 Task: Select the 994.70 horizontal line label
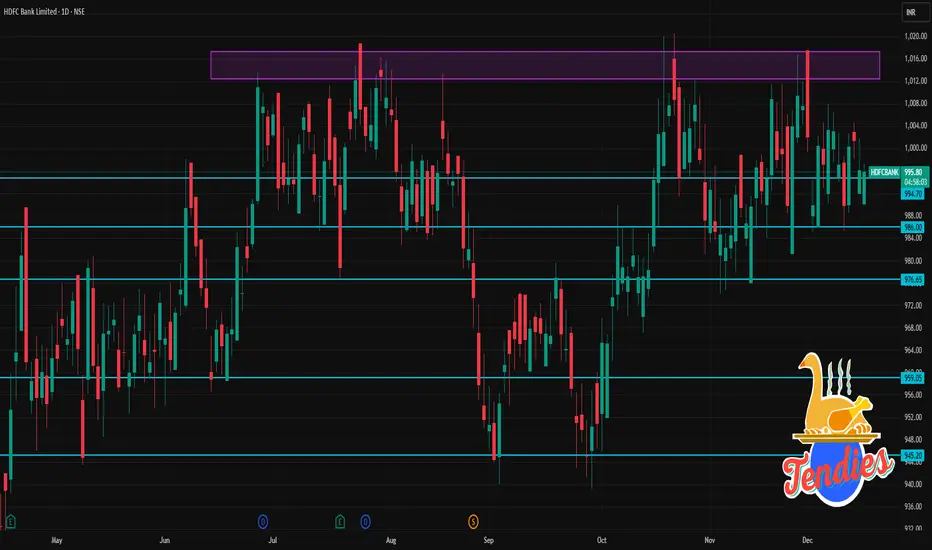point(912,194)
